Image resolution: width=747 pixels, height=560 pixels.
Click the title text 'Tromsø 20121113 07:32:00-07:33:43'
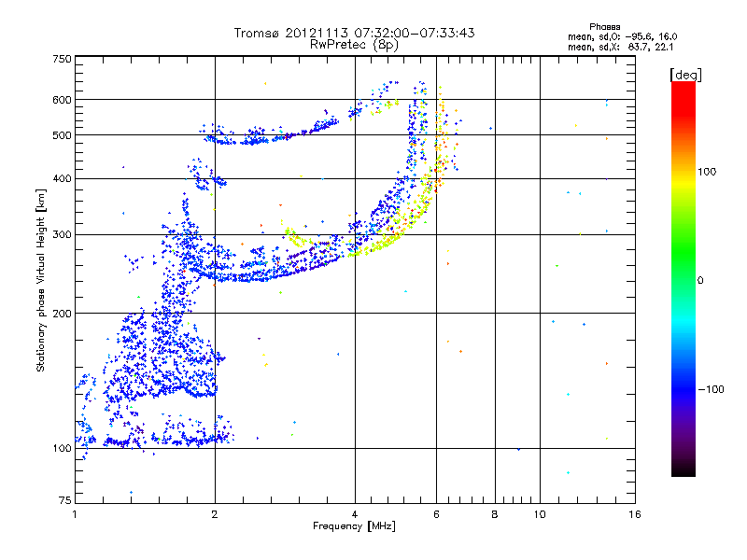click(x=355, y=33)
